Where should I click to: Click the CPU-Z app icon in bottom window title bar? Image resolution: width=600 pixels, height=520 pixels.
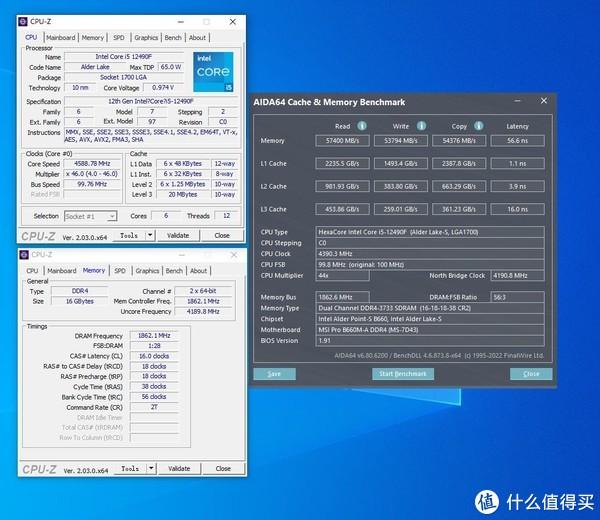pos(24,255)
